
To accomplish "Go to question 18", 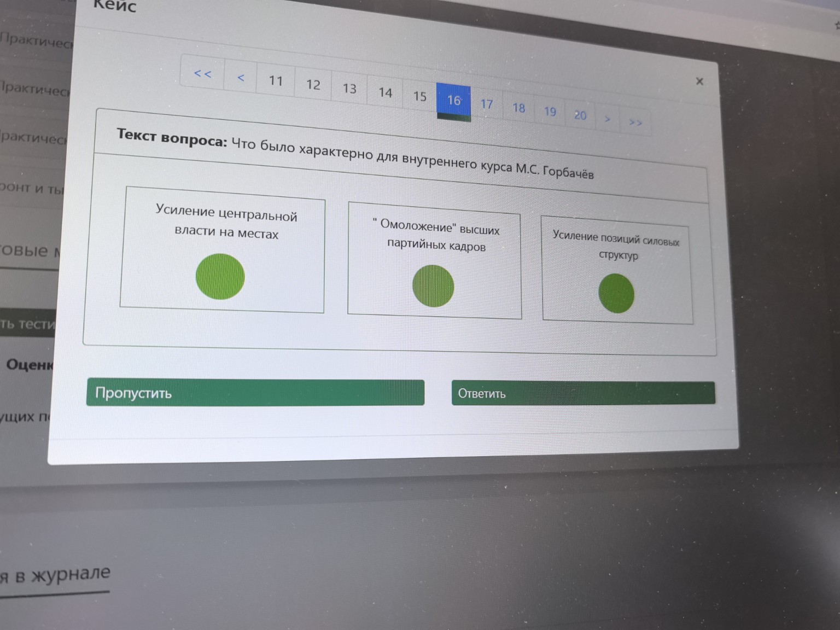I will (x=518, y=108).
